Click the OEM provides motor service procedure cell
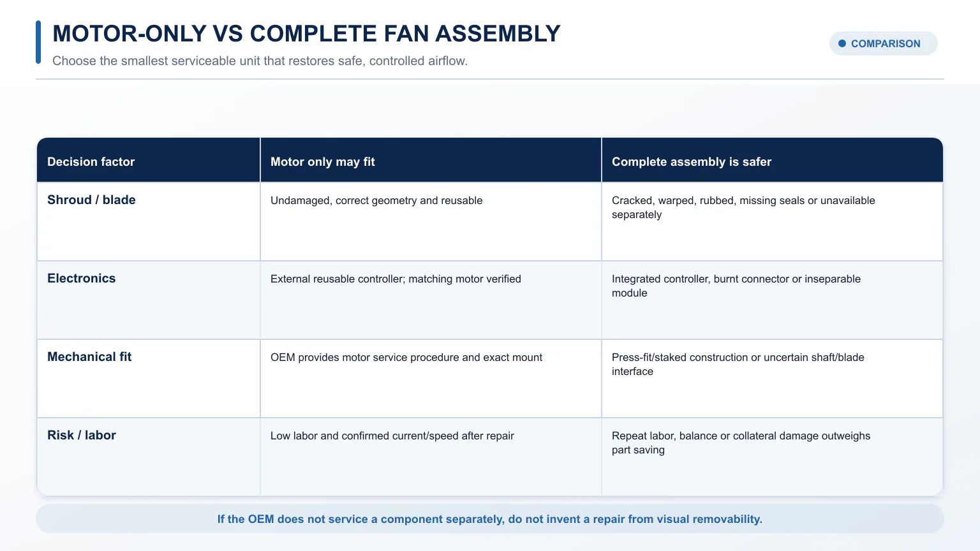The image size is (980, 551). click(x=431, y=379)
